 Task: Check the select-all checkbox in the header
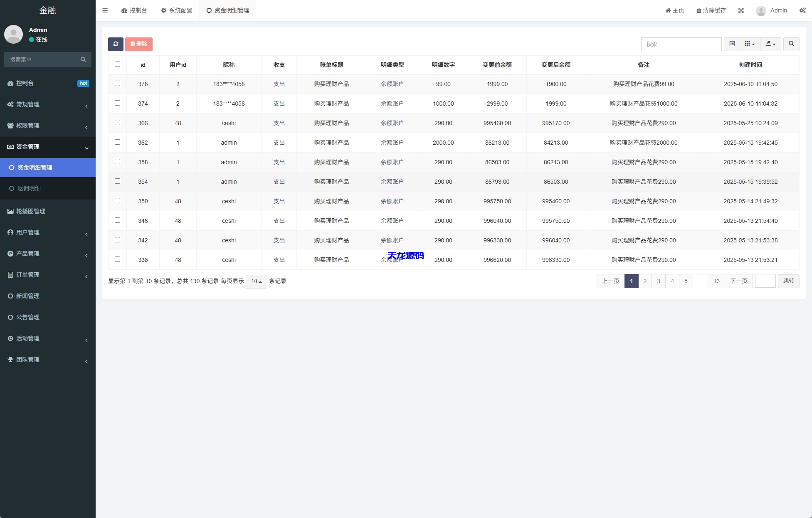[x=117, y=64]
